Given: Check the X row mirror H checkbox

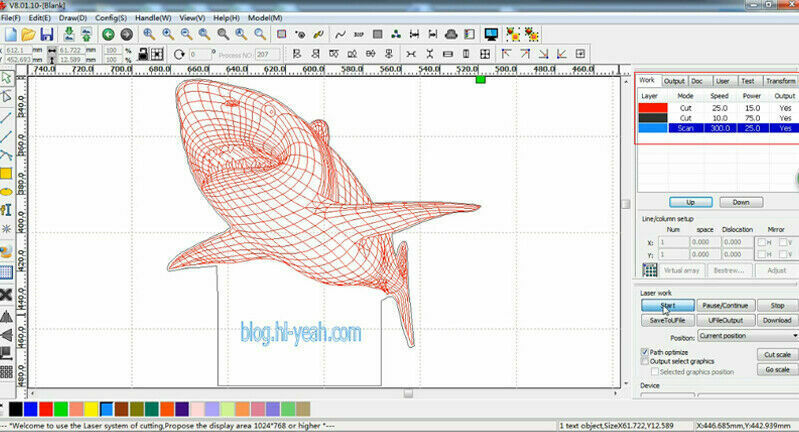Looking at the screenshot, I should point(761,242).
